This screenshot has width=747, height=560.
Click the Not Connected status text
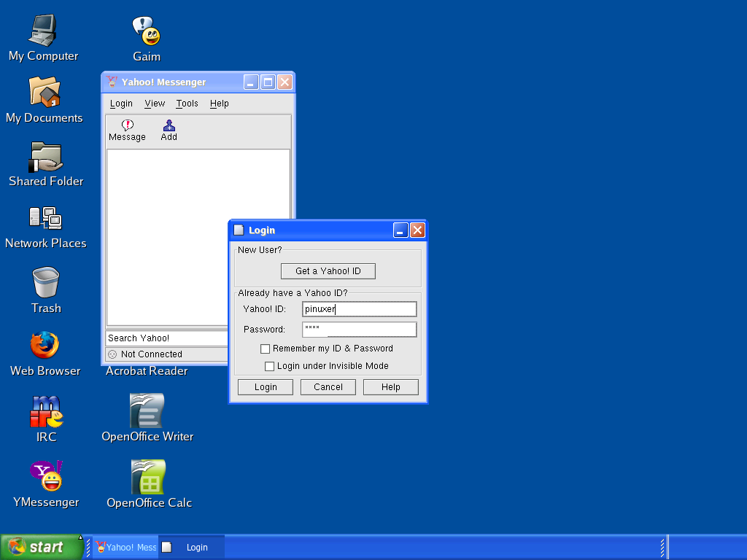152,354
